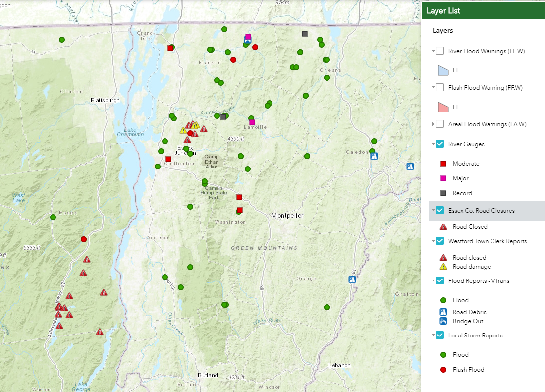Viewport: 545px width, 392px height.
Task: Turn on the Flash Flood Warning (FF.W) checkbox
Action: click(x=440, y=88)
